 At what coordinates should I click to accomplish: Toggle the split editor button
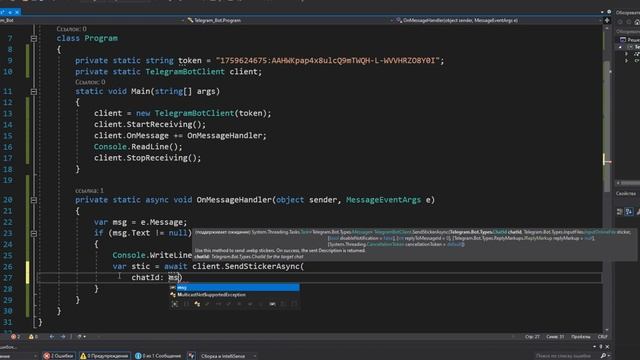click(x=607, y=20)
